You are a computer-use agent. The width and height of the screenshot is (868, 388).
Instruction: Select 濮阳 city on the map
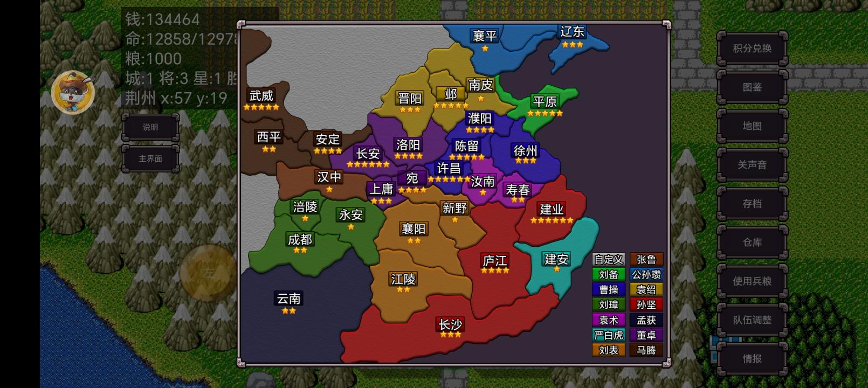pyautogui.click(x=480, y=119)
